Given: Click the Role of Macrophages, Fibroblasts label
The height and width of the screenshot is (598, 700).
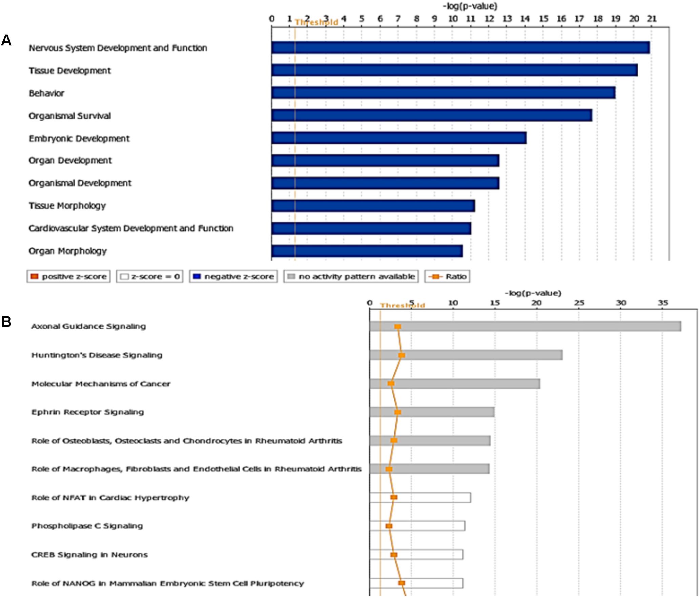Looking at the screenshot, I should [197, 469].
